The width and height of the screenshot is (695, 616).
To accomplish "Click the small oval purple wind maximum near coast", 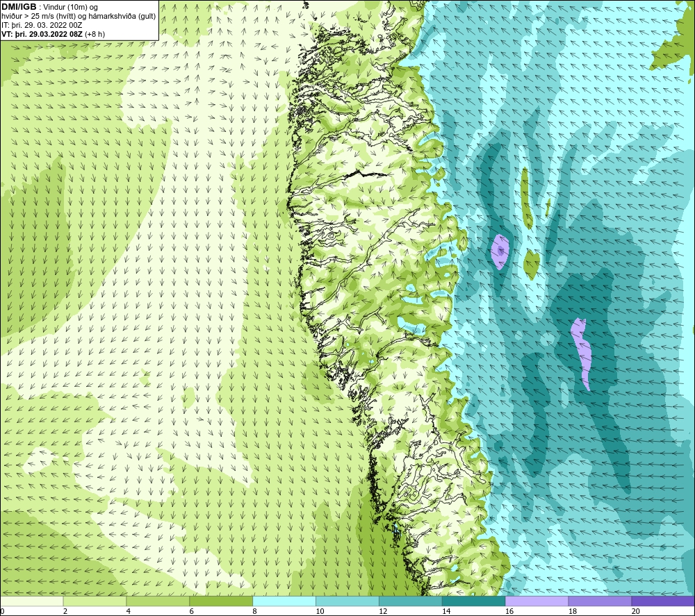I will point(500,251).
